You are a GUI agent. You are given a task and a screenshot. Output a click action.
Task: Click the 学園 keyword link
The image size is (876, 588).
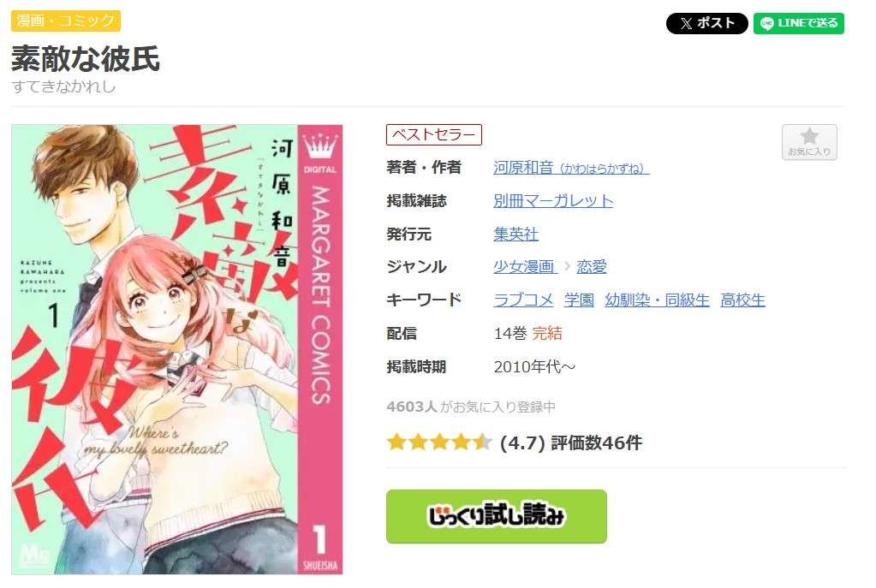[x=579, y=300]
